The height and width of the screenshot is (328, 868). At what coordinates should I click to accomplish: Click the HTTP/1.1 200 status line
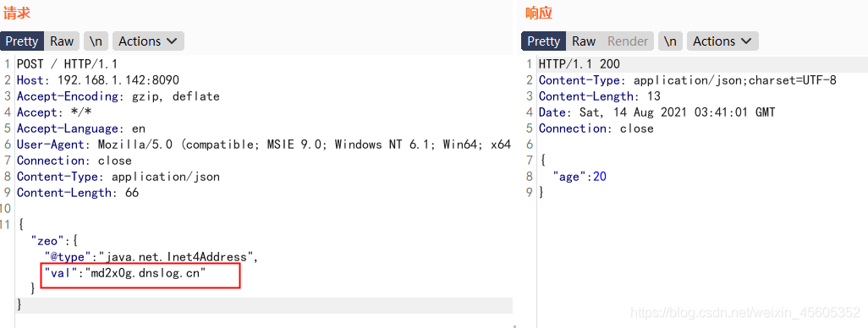coord(579,64)
